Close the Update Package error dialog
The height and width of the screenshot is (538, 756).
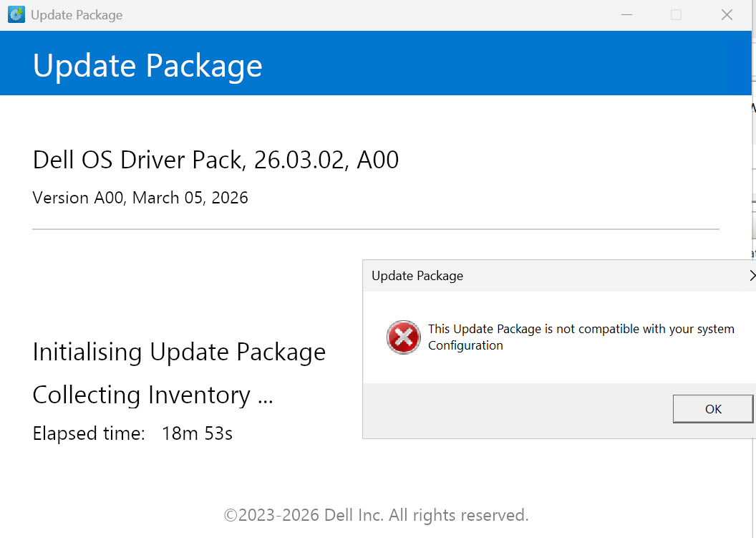point(752,276)
